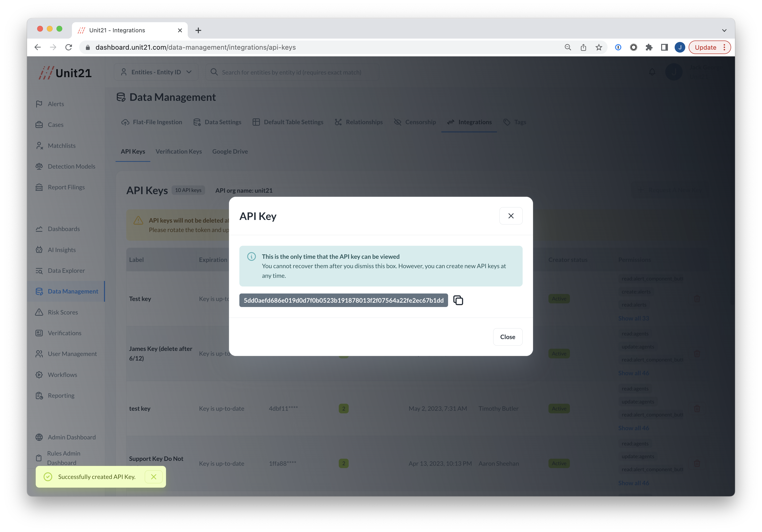Click the entity search input field
This screenshot has height=532, width=762.
coord(291,72)
